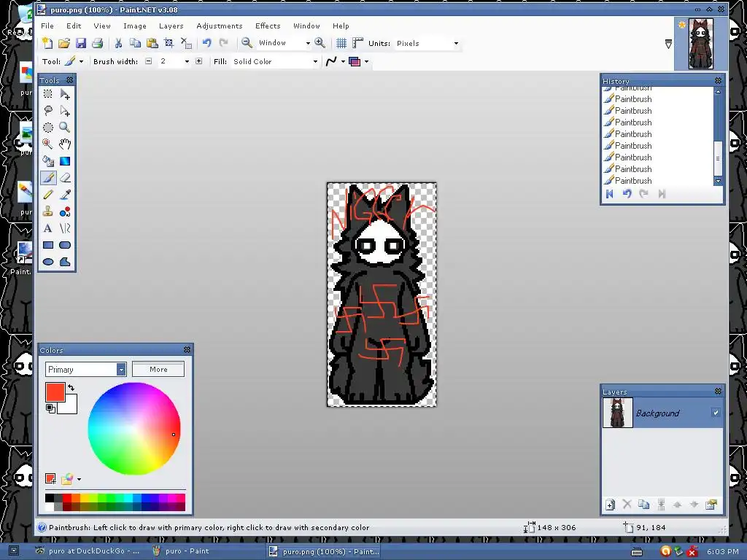Toggle the pixel grid icon

pyautogui.click(x=341, y=43)
